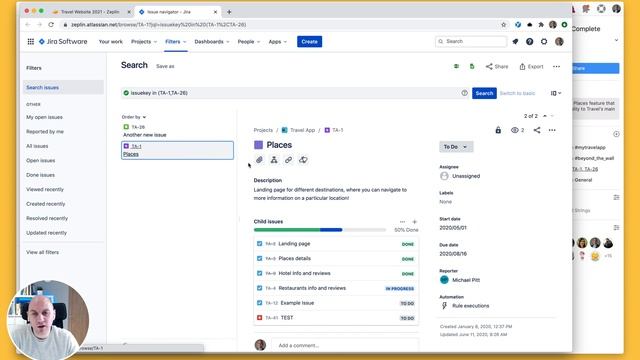Click the Google Sheets green icon

(472, 67)
